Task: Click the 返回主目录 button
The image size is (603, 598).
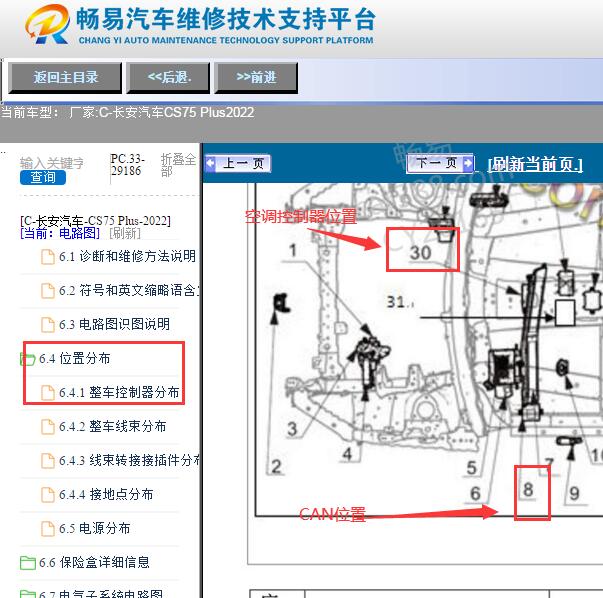Action: point(65,78)
